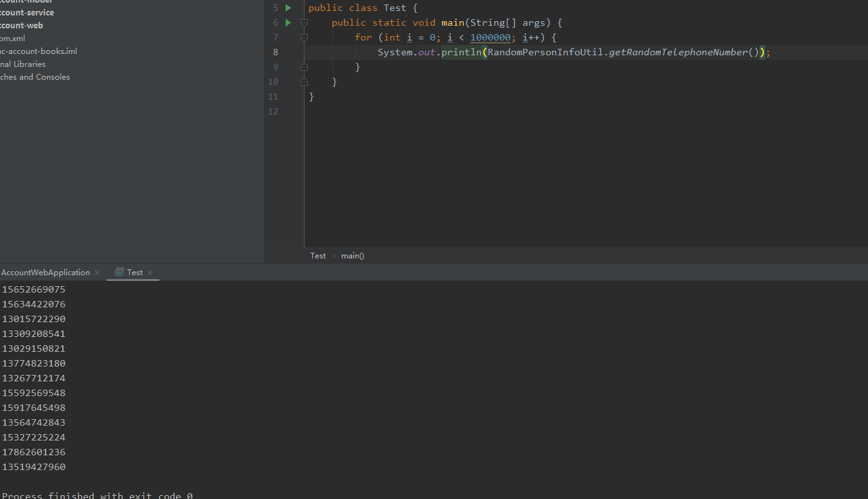Click the Test class breadcrumb
The image size is (868, 499).
tap(318, 256)
